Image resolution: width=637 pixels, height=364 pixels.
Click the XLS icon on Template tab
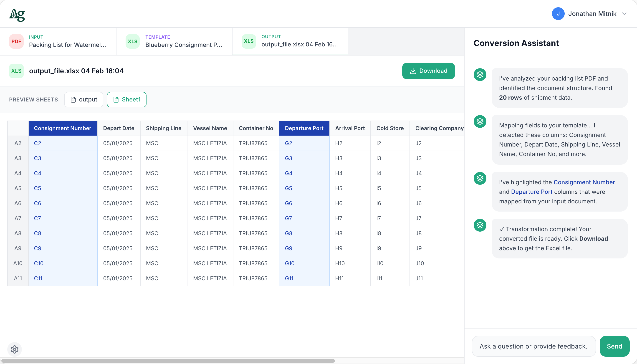coord(132,41)
